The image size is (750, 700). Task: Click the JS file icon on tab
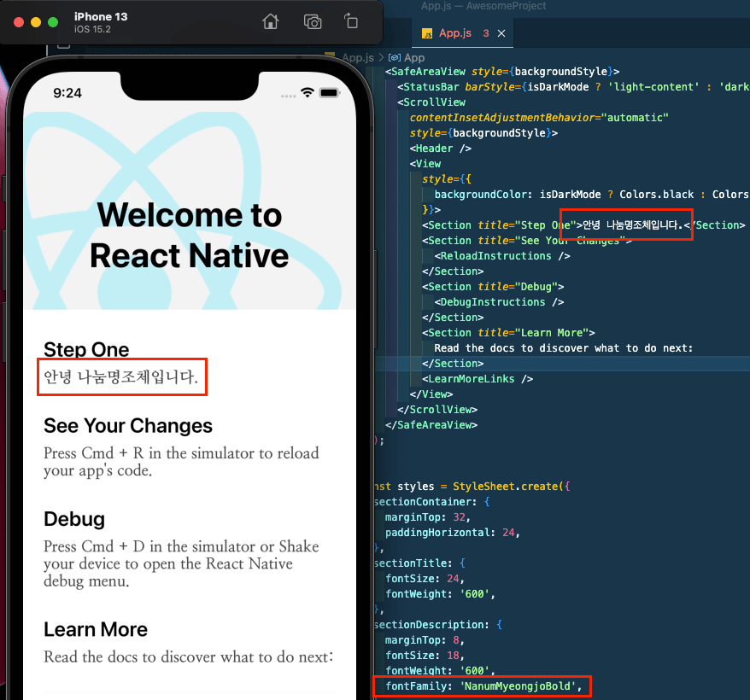click(x=427, y=33)
